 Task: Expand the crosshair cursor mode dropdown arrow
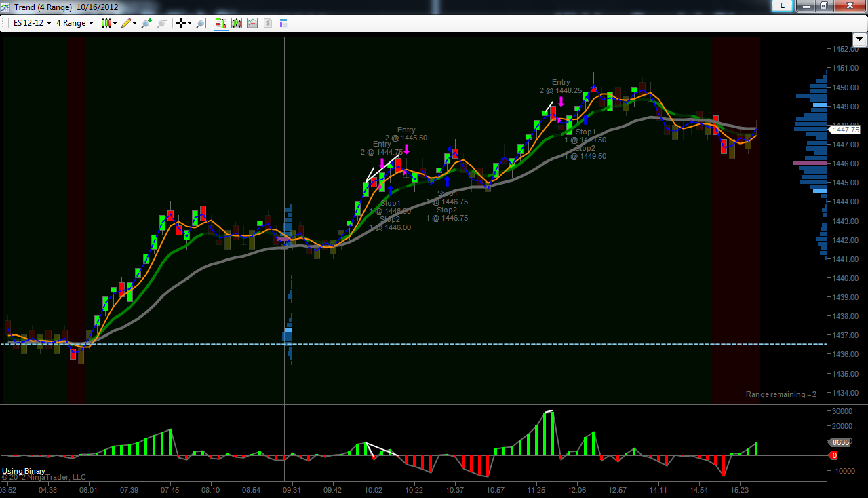(x=189, y=24)
